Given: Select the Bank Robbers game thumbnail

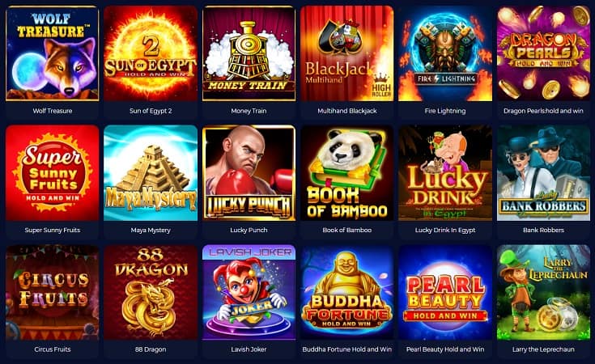Looking at the screenshot, I should (x=543, y=173).
